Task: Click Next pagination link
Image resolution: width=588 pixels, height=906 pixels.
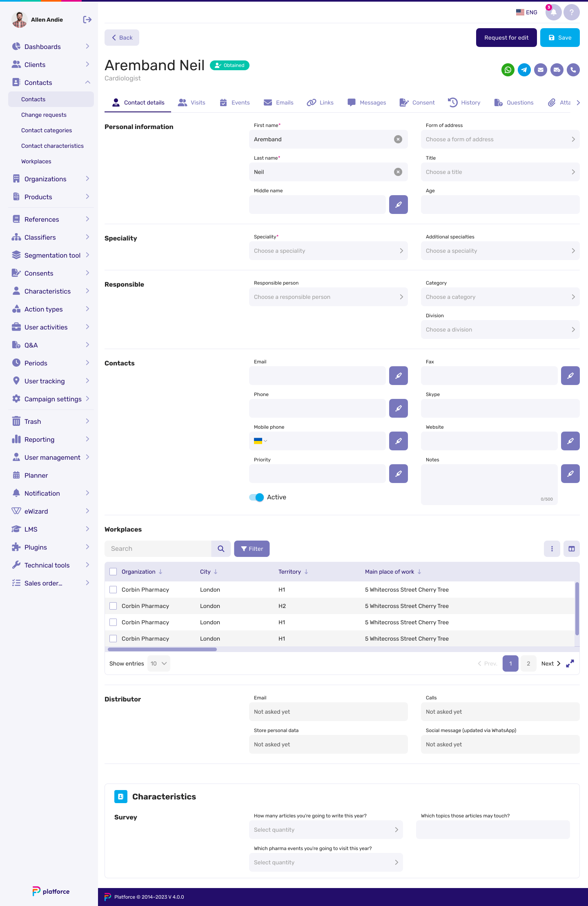Action: (551, 663)
